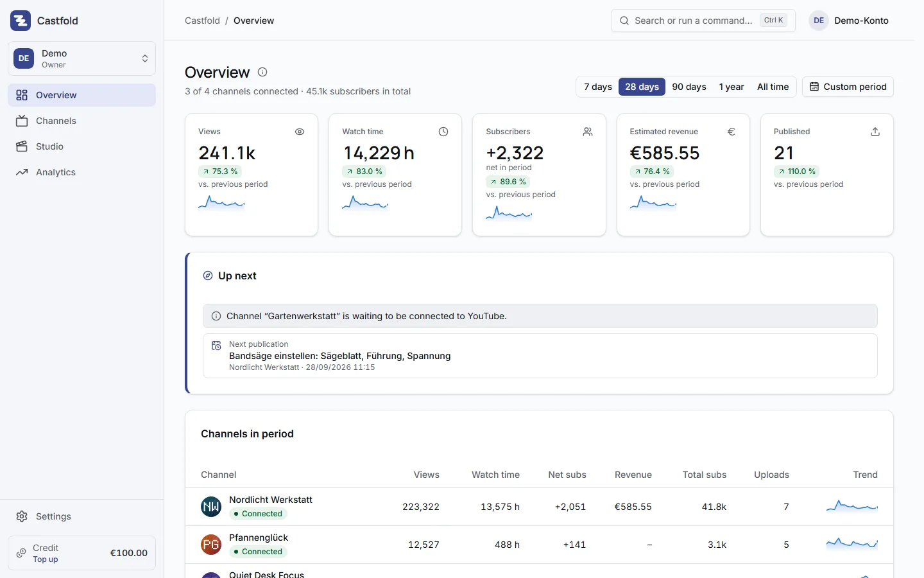Click the Watch time column header
Viewport: 924px width, 578px height.
(495, 475)
